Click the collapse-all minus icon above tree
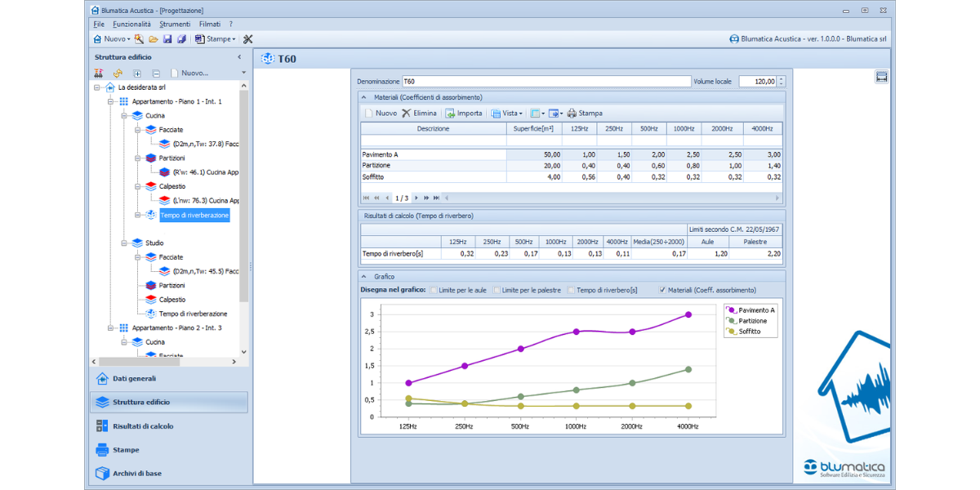The width and height of the screenshot is (980, 490). coord(155,73)
